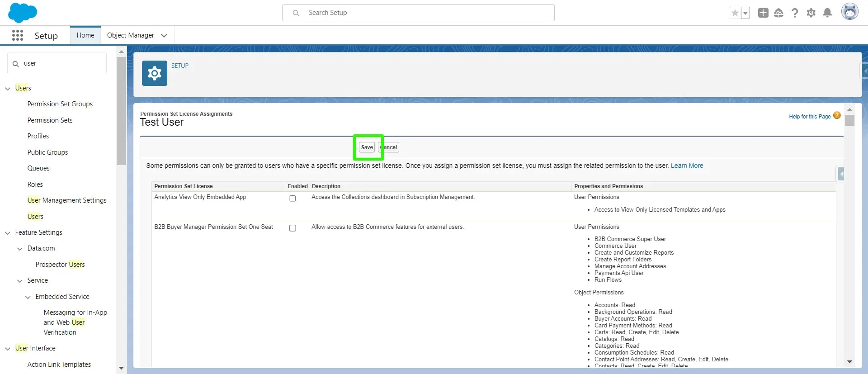Click the 'Test User' page heading
The height and width of the screenshot is (374, 868).
(x=162, y=123)
